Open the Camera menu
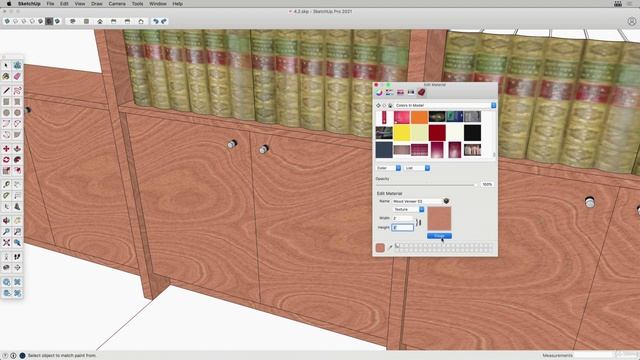 click(117, 4)
